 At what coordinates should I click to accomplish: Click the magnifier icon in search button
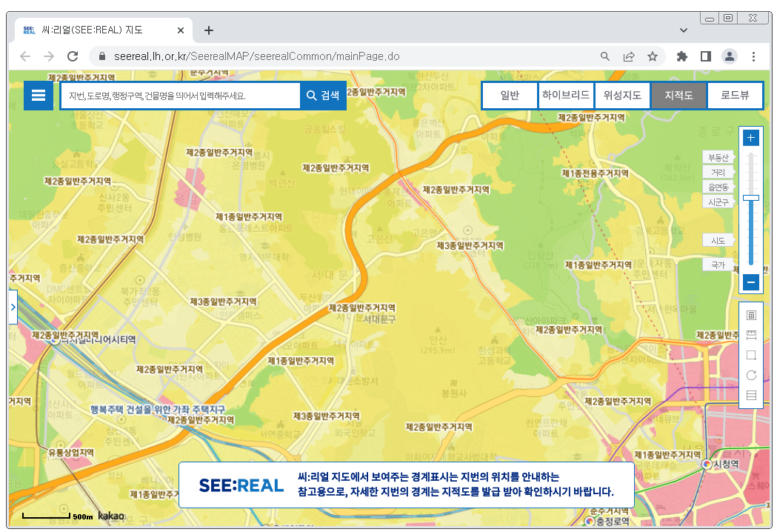tap(311, 96)
